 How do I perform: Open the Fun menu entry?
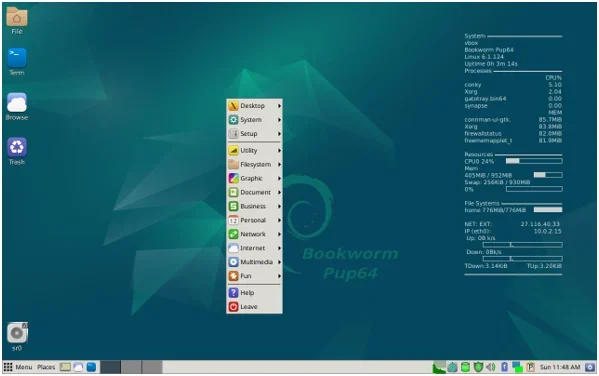click(x=254, y=276)
